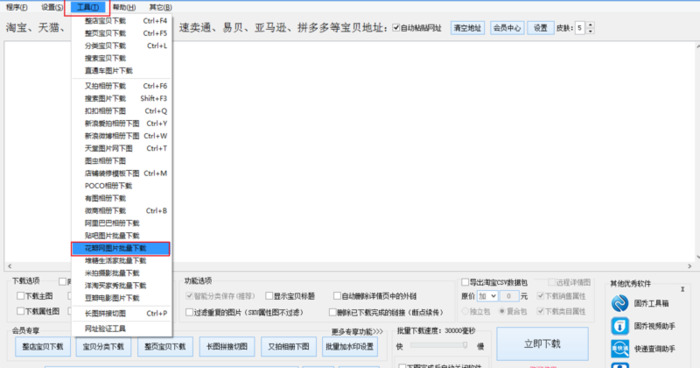Select 天堂图片网下图 menu entry
The width and height of the screenshot is (700, 368).
pos(121,148)
